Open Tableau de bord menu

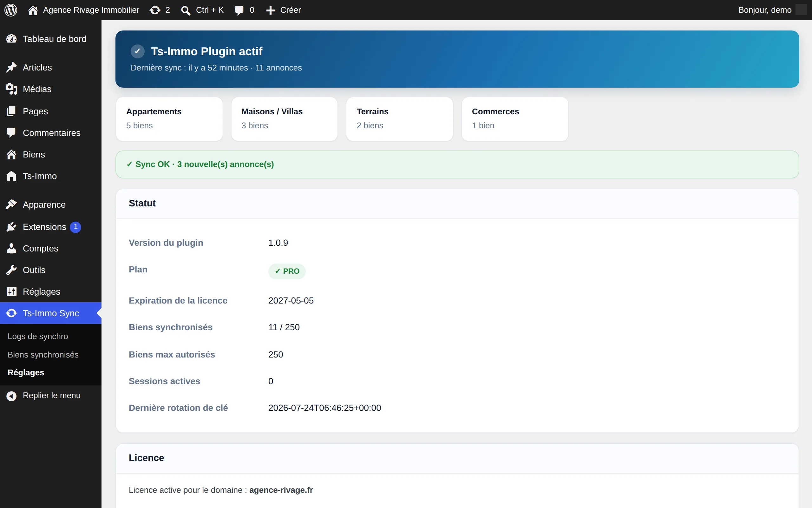(x=51, y=39)
